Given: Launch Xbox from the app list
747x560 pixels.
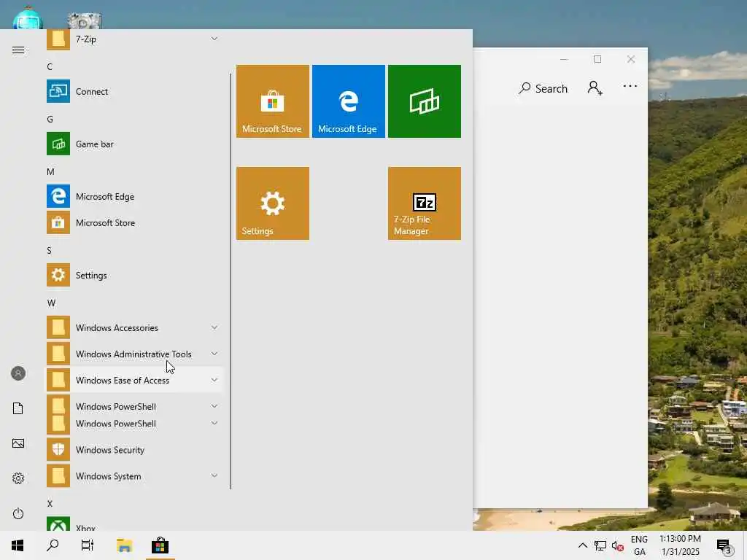Looking at the screenshot, I should tap(134, 524).
